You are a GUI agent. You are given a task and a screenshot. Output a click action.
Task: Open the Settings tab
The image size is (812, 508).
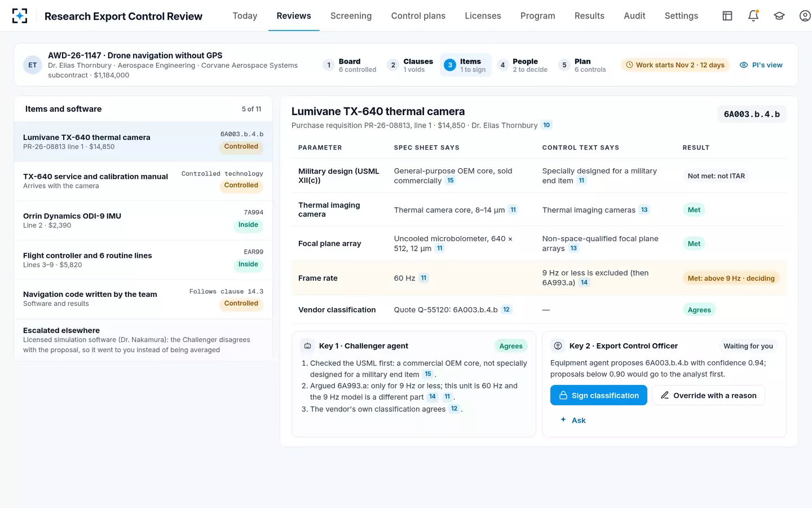[681, 16]
